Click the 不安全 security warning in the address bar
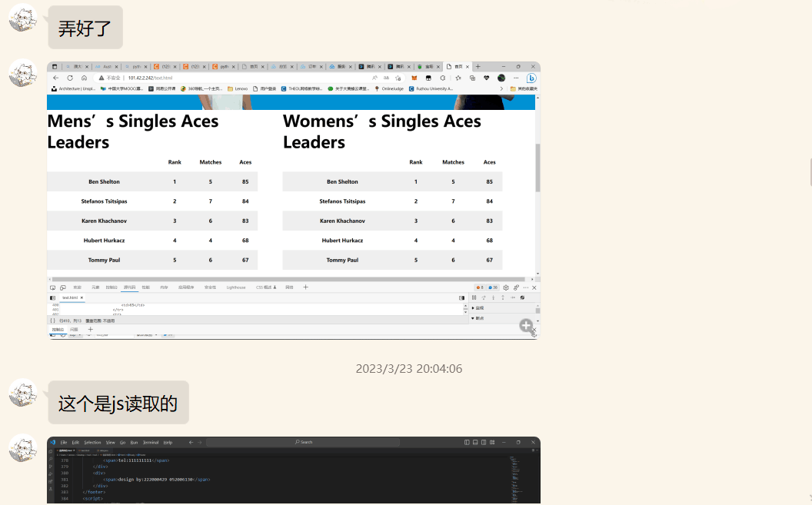Image resolution: width=812 pixels, height=505 pixels. [110, 78]
